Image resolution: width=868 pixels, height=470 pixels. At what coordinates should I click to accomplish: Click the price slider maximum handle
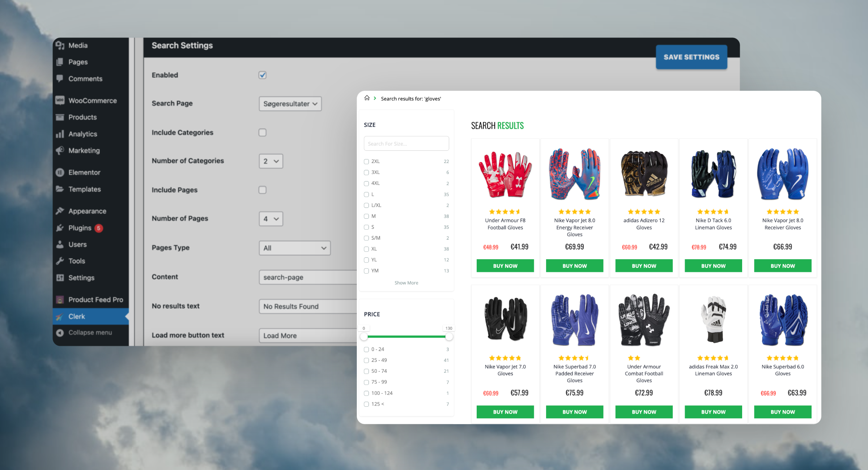(449, 337)
